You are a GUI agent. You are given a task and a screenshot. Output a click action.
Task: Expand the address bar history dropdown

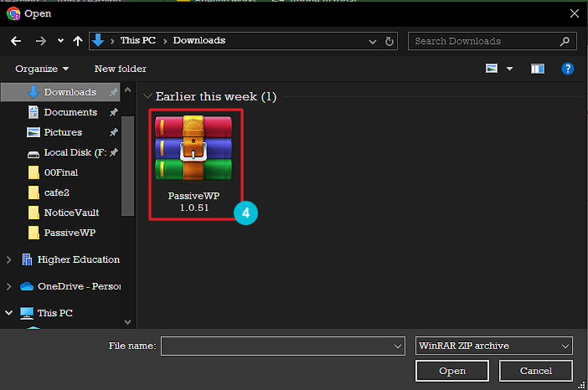point(372,41)
